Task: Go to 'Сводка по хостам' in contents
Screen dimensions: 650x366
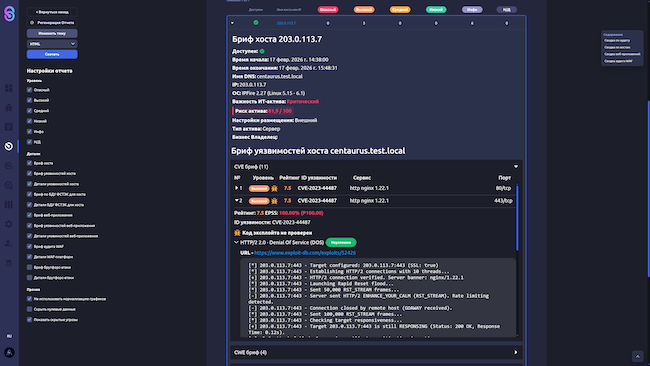Action: 617,47
